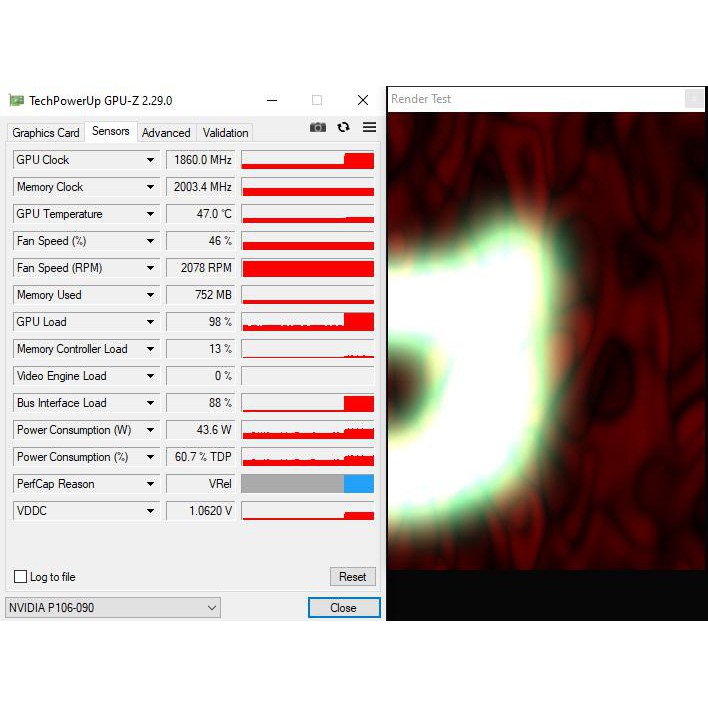Close the Render Test window
The image size is (708, 708).
[693, 98]
